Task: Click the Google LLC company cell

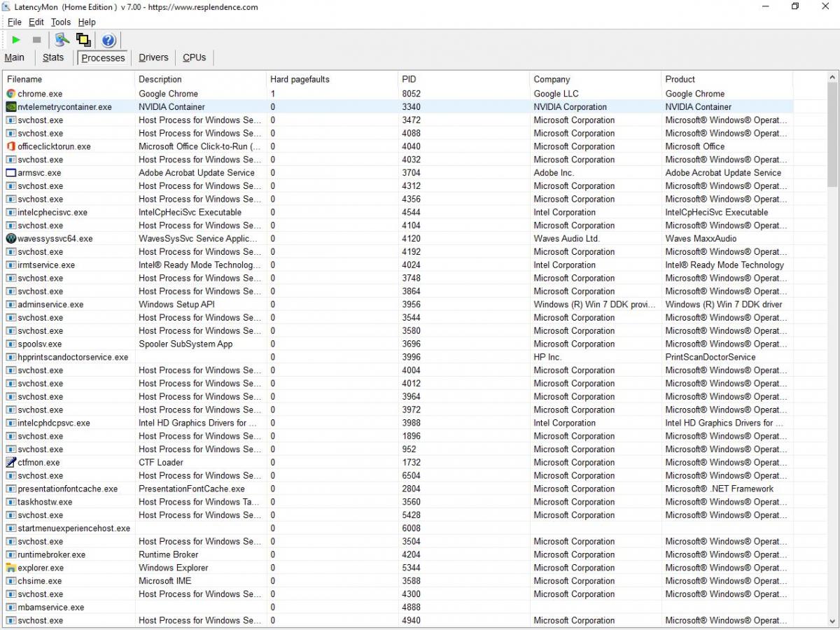Action: click(556, 94)
